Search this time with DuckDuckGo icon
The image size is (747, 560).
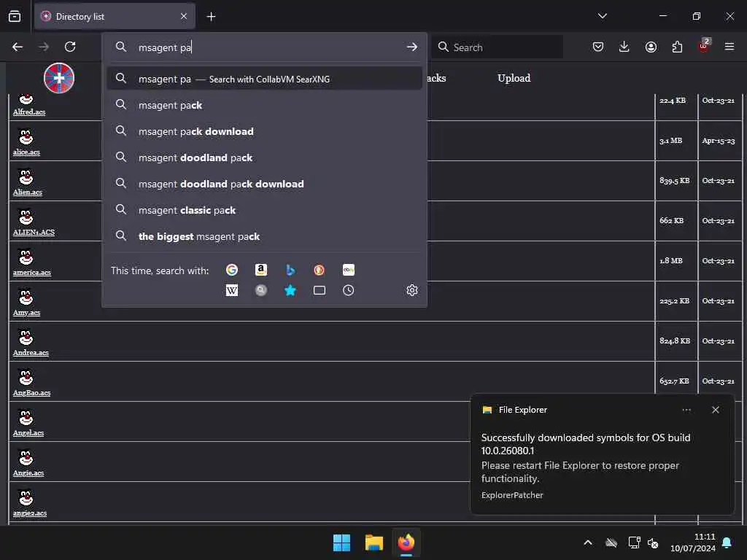tap(320, 270)
